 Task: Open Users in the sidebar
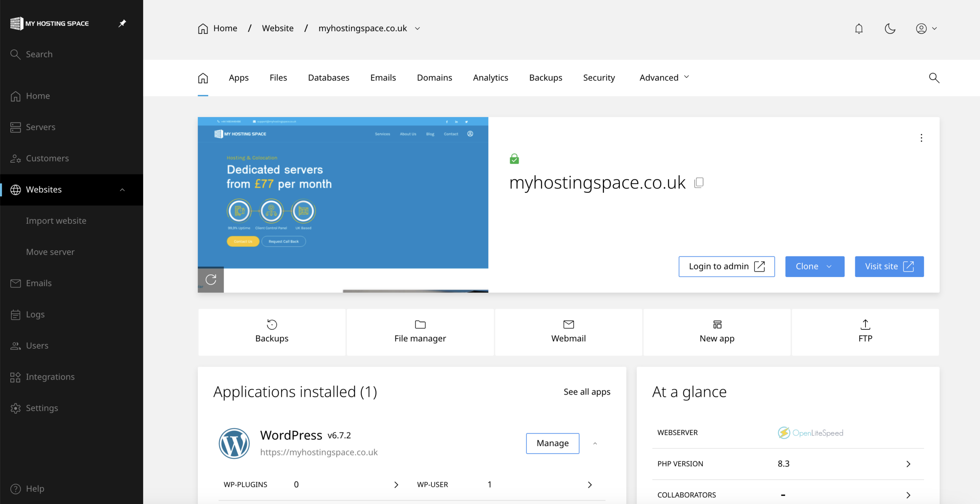tap(72, 346)
